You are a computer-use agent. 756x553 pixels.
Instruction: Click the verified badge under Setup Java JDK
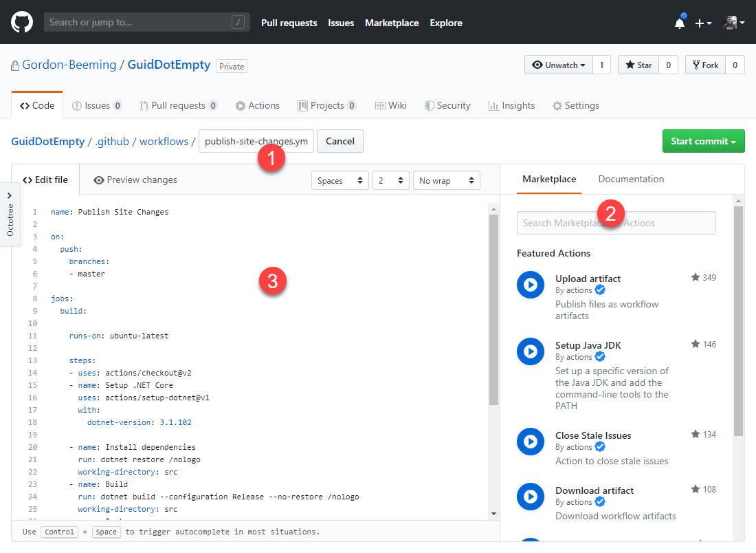pyautogui.click(x=600, y=356)
